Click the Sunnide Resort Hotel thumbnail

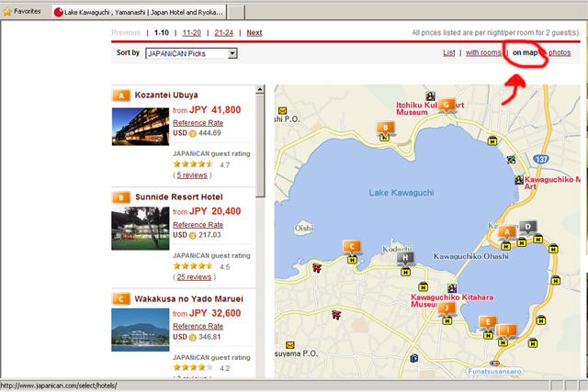[x=141, y=229]
